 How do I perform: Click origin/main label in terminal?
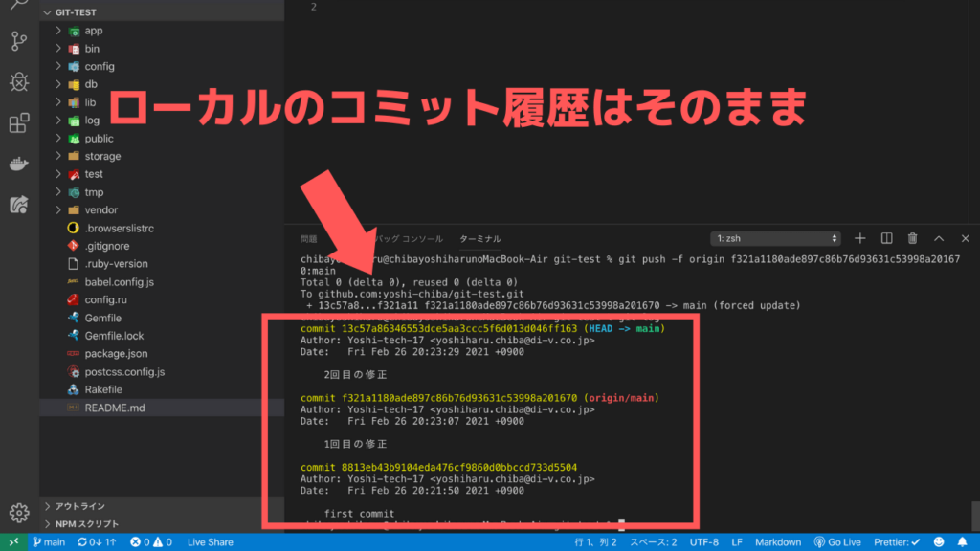click(x=621, y=398)
